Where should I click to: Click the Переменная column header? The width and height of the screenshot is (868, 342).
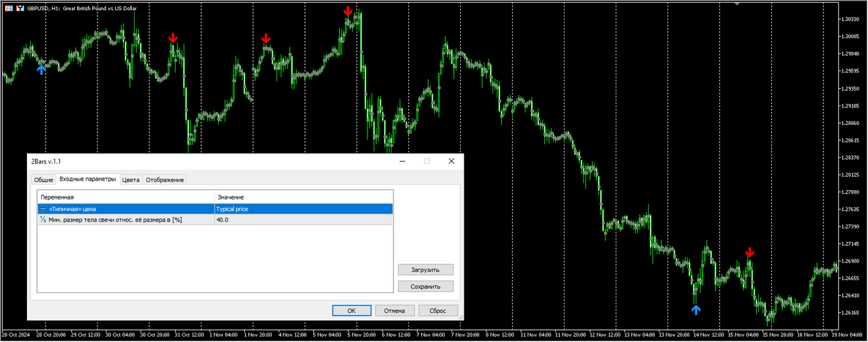(x=126, y=197)
